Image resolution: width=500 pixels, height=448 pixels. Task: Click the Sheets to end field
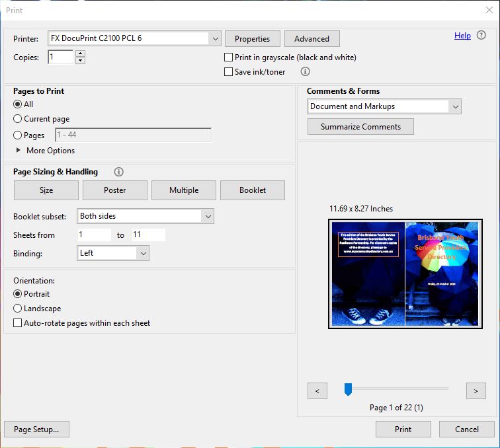click(x=149, y=235)
